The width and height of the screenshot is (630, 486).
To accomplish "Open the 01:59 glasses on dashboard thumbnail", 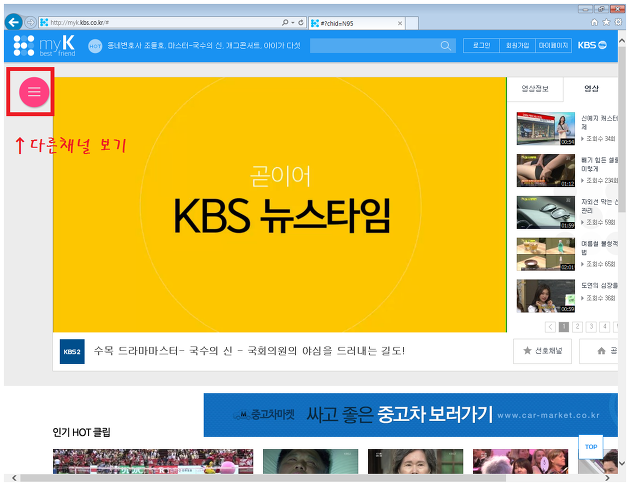I will (546, 212).
